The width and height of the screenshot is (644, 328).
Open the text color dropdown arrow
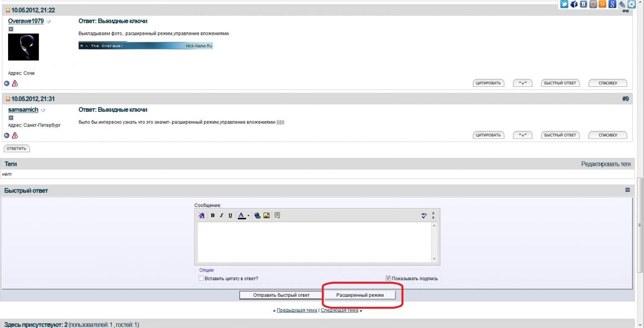click(x=249, y=216)
